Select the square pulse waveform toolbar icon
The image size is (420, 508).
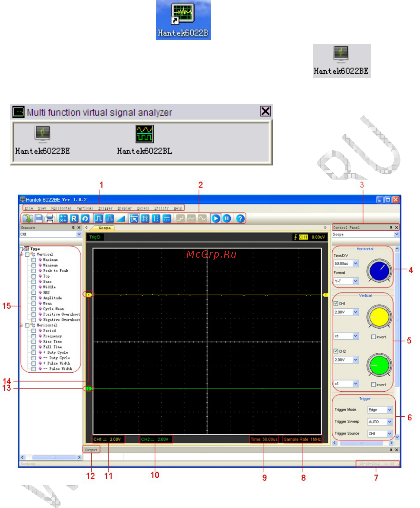pos(98,219)
